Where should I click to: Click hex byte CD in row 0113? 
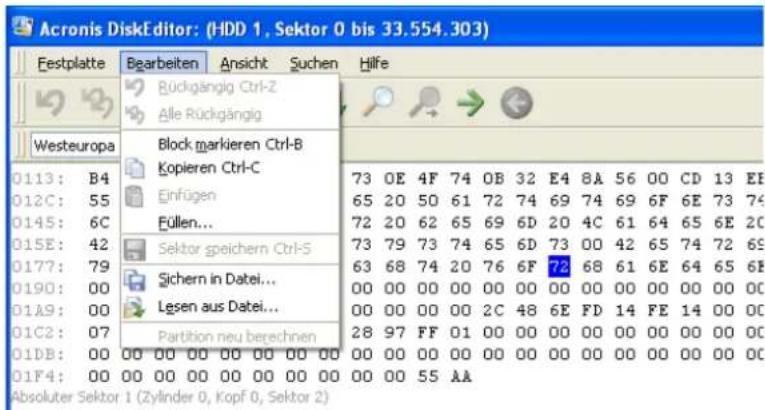(690, 179)
